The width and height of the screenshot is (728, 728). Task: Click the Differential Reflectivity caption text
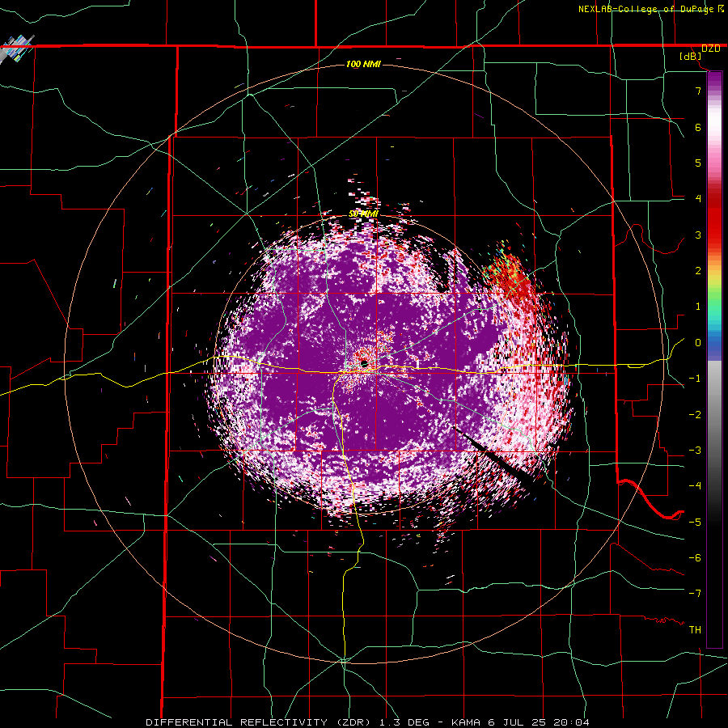point(367,722)
